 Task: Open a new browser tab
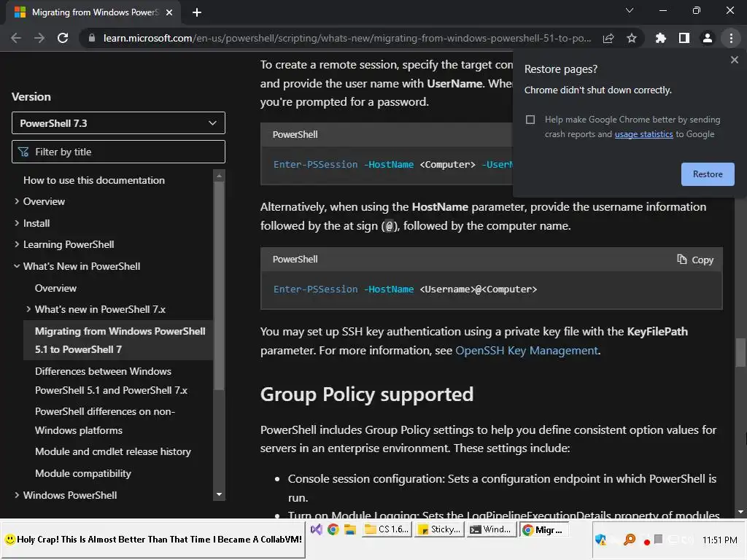coord(197,12)
